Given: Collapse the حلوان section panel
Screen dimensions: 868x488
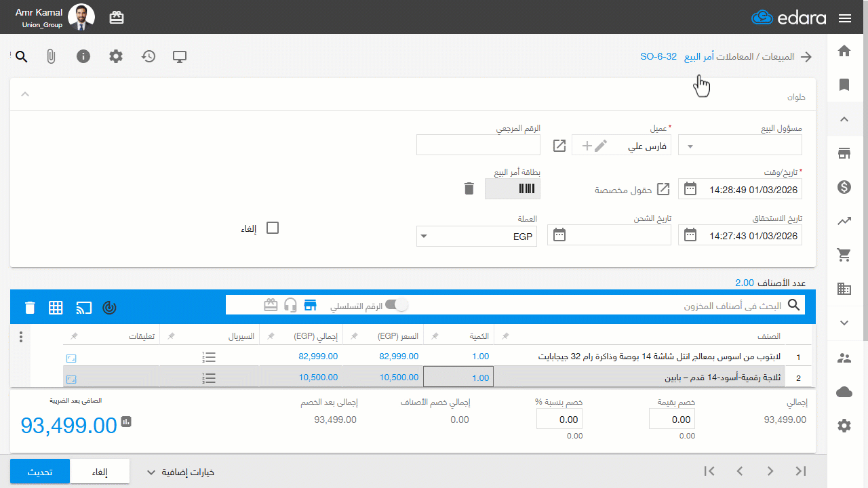Looking at the screenshot, I should [x=25, y=94].
